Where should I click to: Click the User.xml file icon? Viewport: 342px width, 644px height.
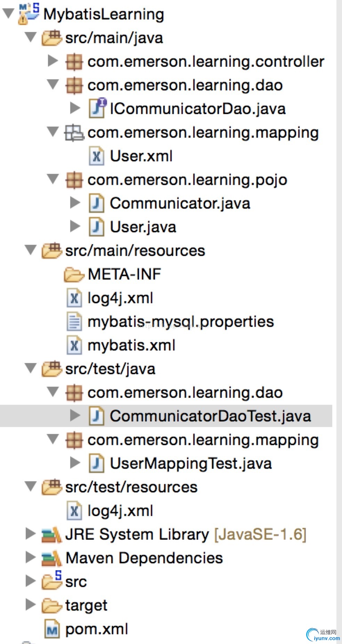pos(96,156)
